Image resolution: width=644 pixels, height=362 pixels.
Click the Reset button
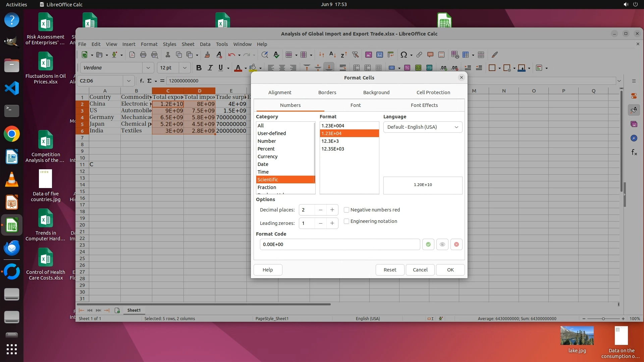pyautogui.click(x=390, y=270)
